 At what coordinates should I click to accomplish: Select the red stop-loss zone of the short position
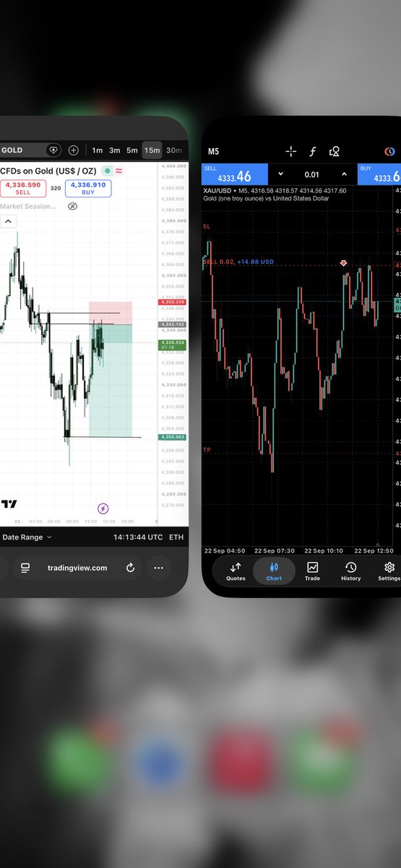(x=111, y=312)
